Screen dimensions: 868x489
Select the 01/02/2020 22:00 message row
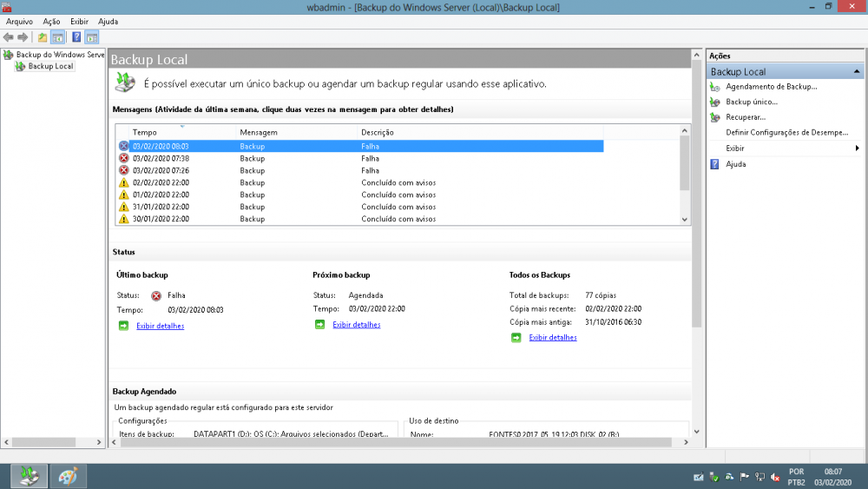pos(361,195)
